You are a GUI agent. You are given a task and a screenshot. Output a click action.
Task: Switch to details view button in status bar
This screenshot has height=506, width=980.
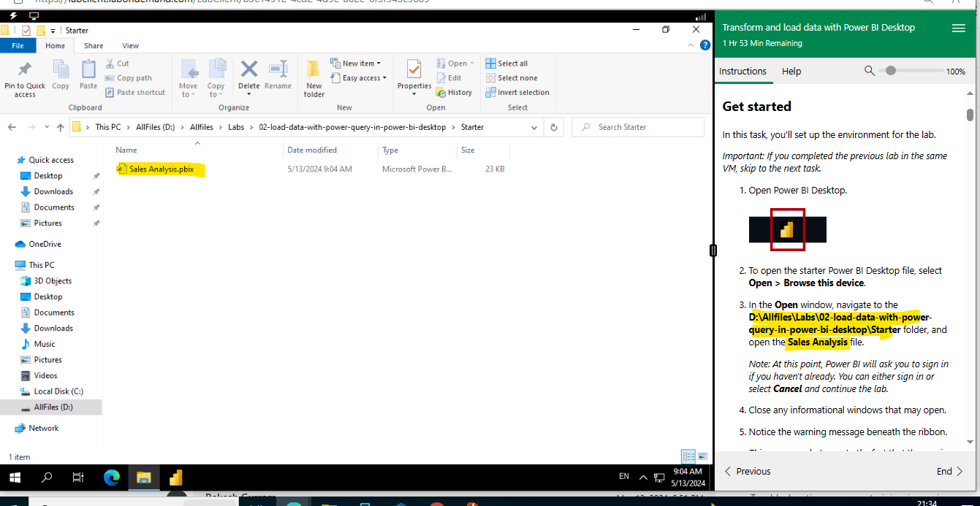click(x=688, y=456)
